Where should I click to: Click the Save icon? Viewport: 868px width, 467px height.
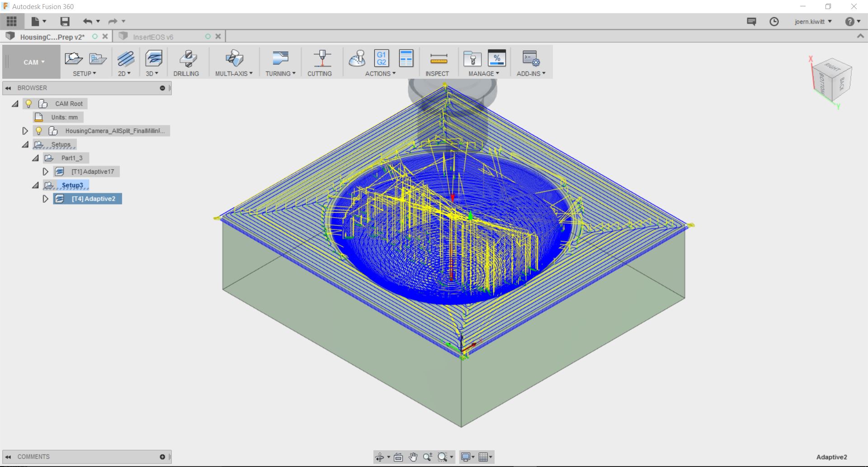pyautogui.click(x=65, y=21)
